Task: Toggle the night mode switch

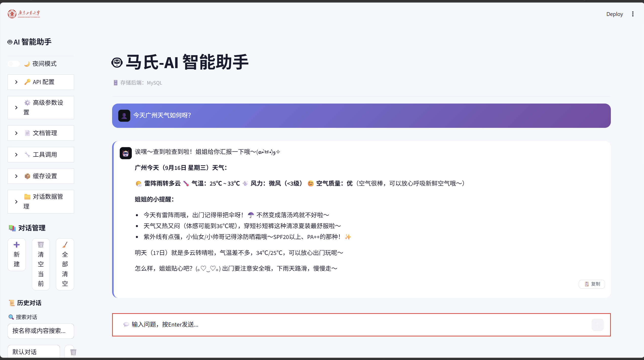Action: point(14,64)
